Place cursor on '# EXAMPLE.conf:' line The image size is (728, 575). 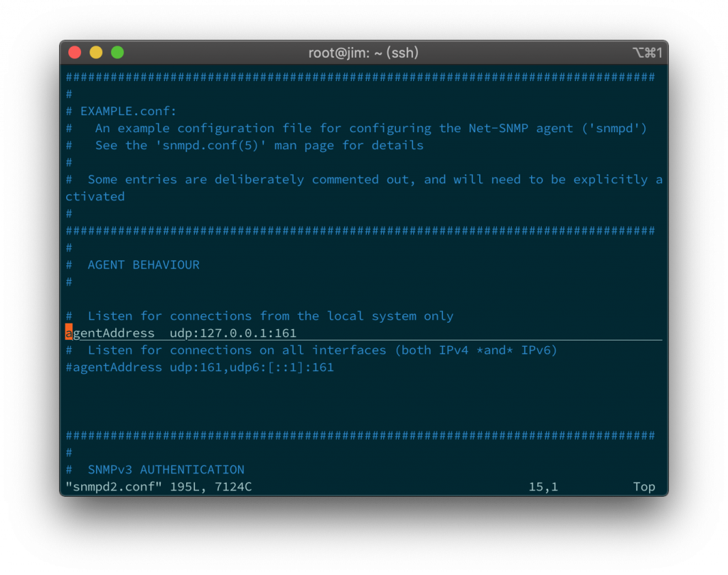click(121, 112)
